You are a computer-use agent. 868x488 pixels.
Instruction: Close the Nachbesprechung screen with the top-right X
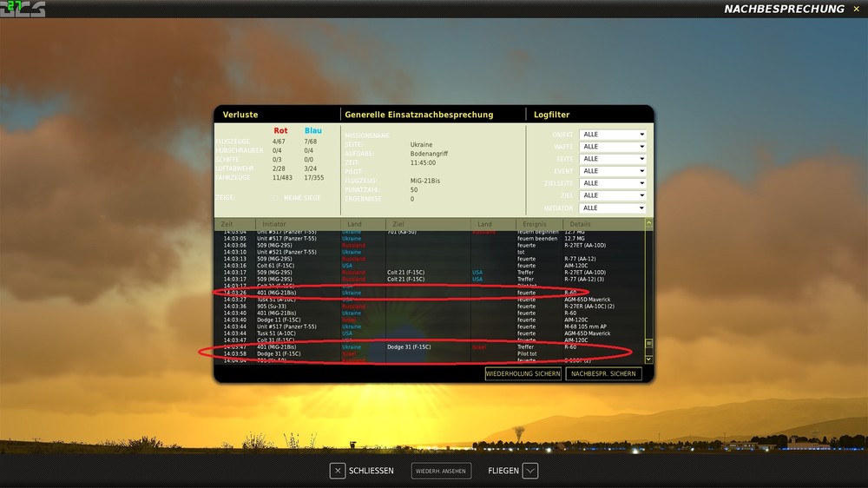point(856,9)
